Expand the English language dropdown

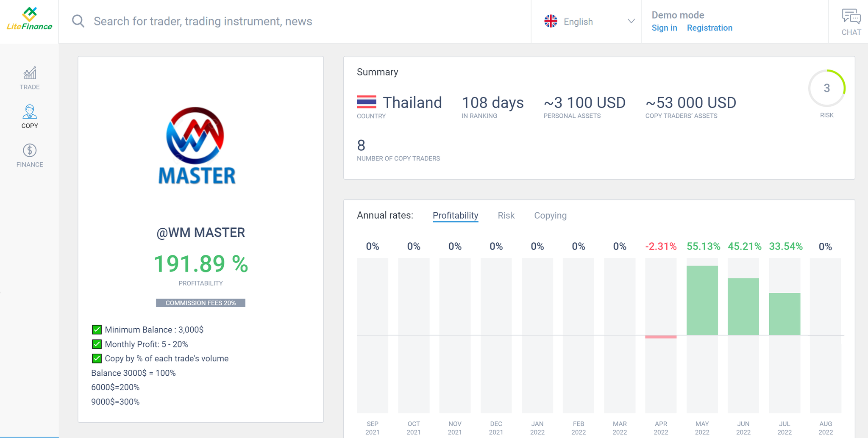pos(590,22)
